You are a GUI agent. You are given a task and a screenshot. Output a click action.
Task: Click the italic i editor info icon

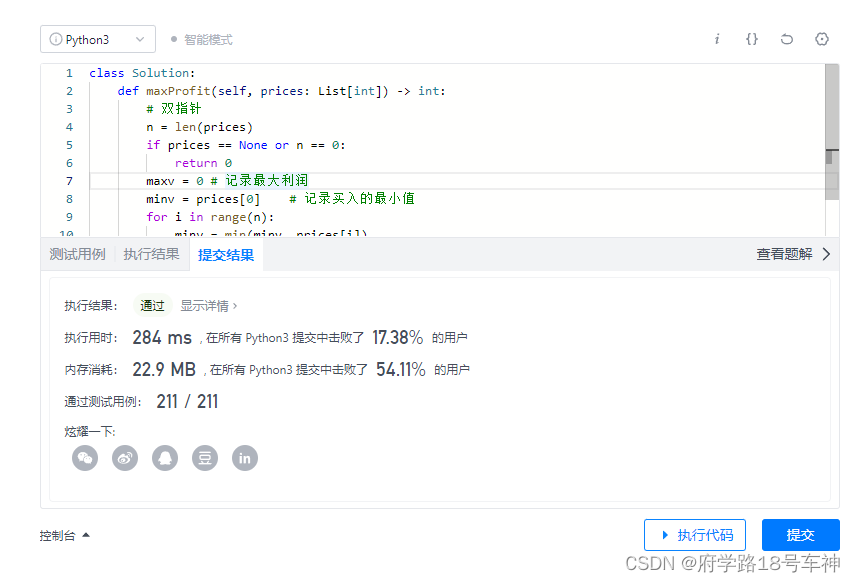coord(717,39)
